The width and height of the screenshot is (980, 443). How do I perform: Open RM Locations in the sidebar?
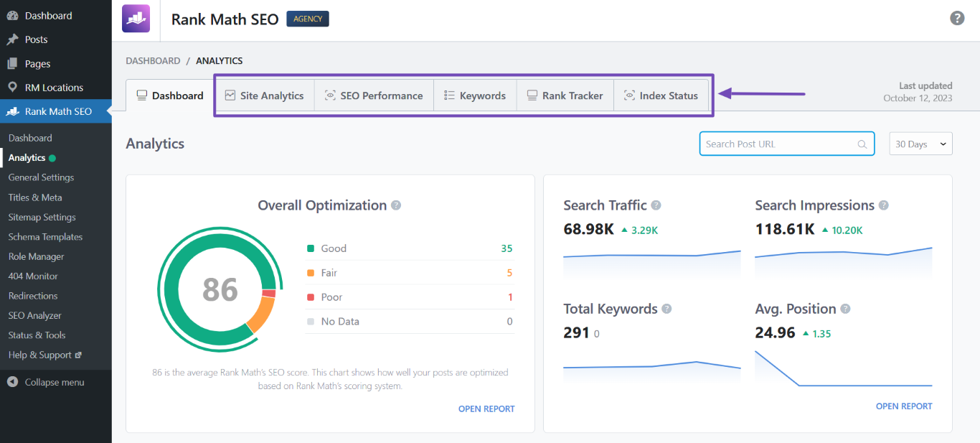click(x=56, y=87)
